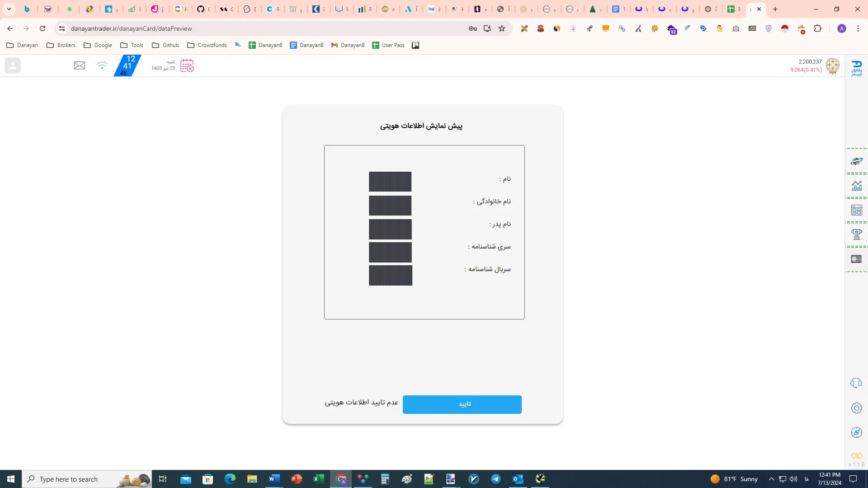Click the settings gear icon in right sidebar
The image size is (868, 488).
pyautogui.click(x=857, y=408)
